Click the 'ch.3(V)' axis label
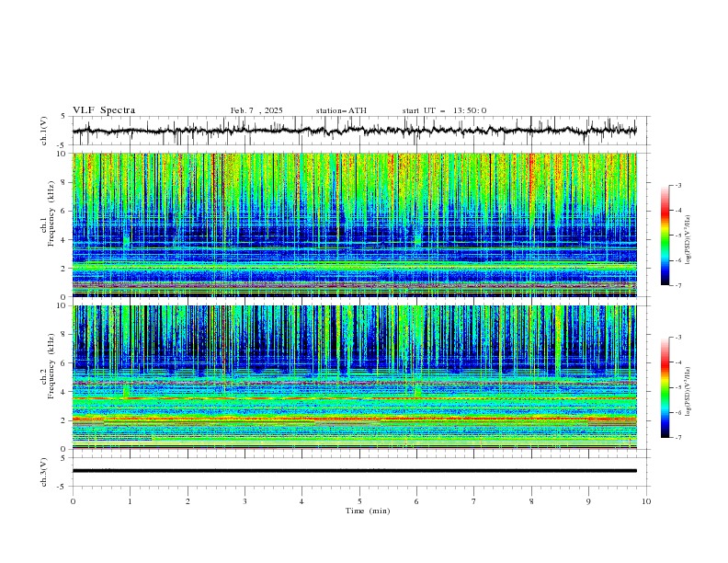Viewport: 728px width, 563px height. [x=44, y=472]
